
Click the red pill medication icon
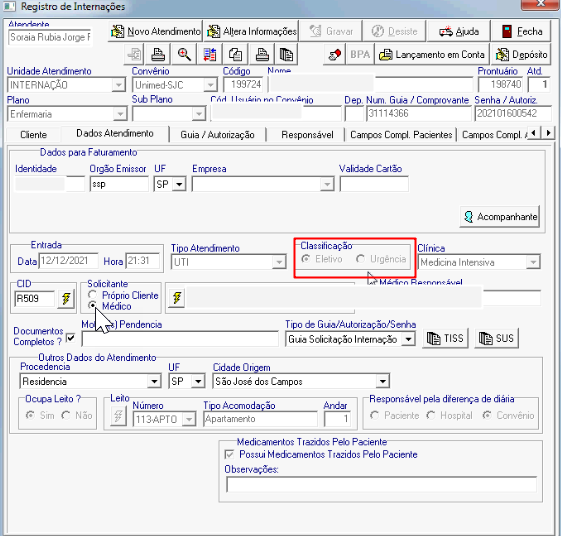tap(335, 54)
